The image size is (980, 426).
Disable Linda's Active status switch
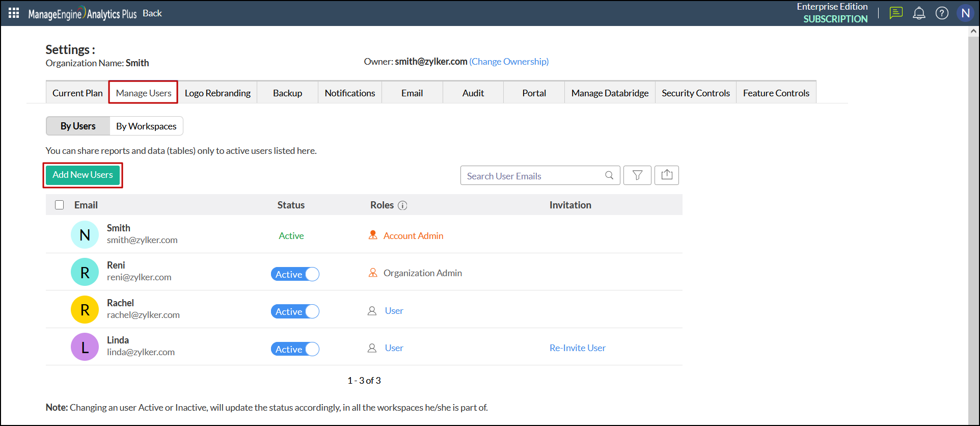tap(295, 349)
